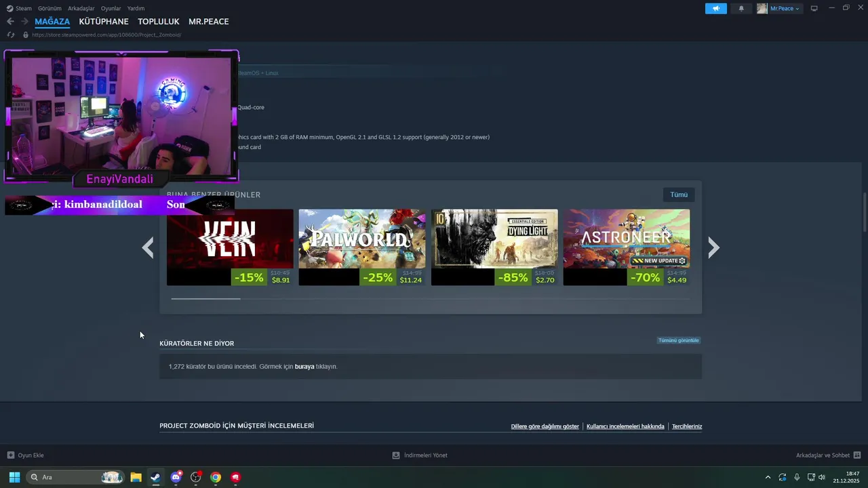Click the Mr.Peace profile avatar
Image resolution: width=868 pixels, height=488 pixels.
(x=762, y=8)
